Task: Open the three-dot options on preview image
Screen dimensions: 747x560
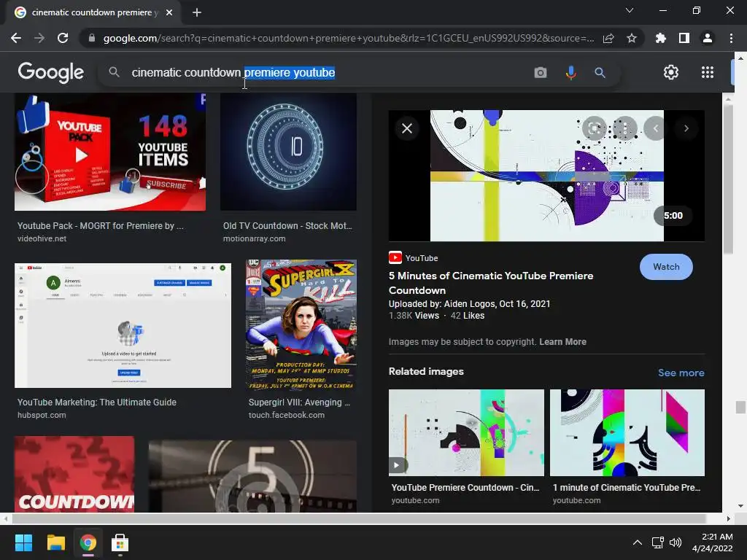Action: click(x=624, y=128)
